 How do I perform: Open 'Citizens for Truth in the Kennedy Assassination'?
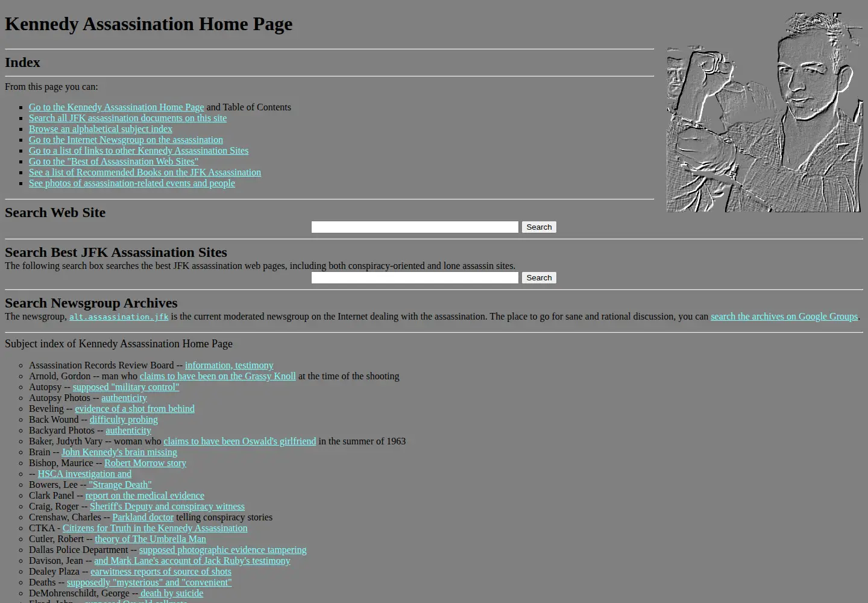pos(155,528)
